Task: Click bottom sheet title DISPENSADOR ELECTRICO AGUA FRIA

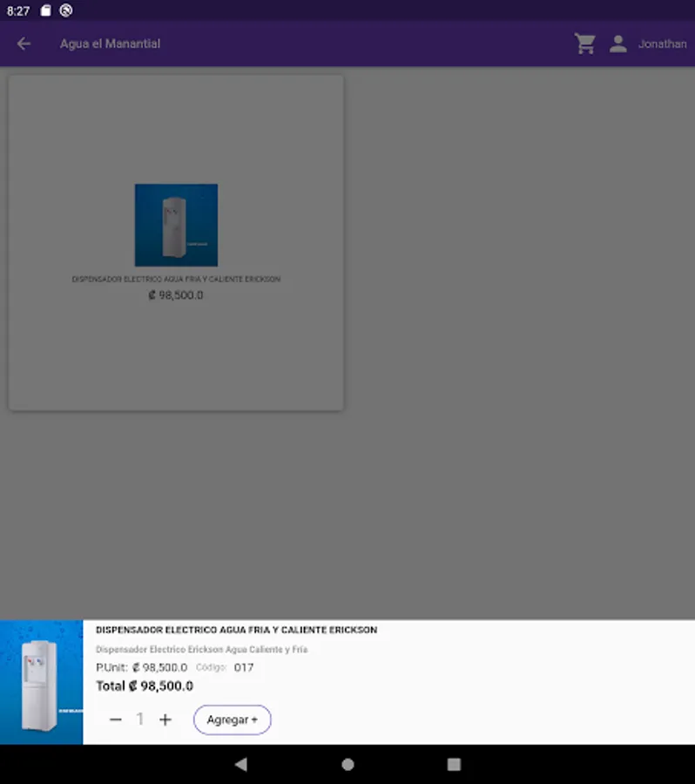Action: (x=236, y=630)
